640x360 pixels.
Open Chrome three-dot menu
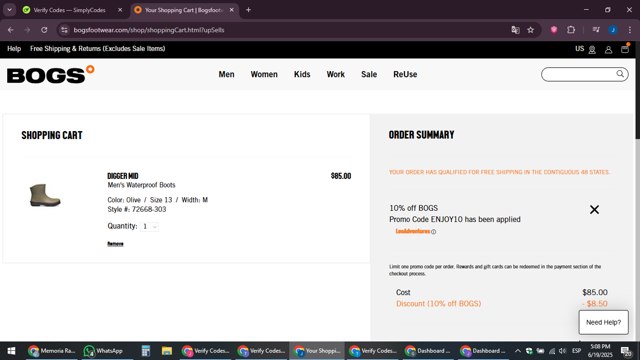(x=629, y=29)
